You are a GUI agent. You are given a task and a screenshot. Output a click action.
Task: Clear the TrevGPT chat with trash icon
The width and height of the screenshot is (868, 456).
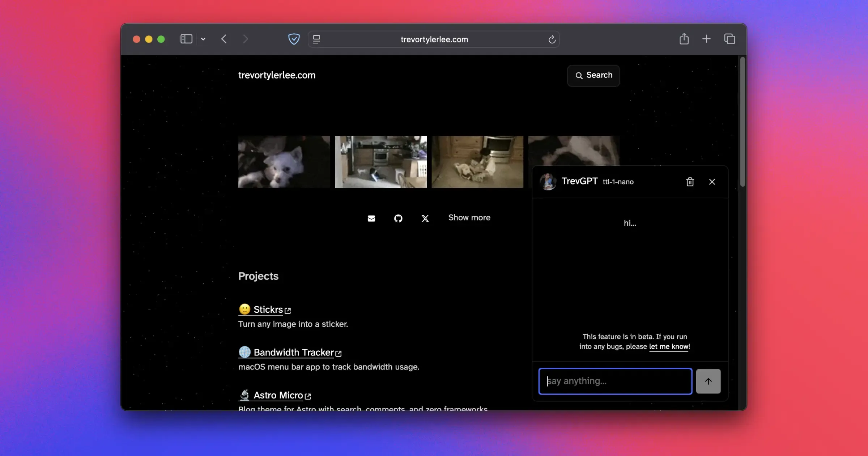pos(690,182)
